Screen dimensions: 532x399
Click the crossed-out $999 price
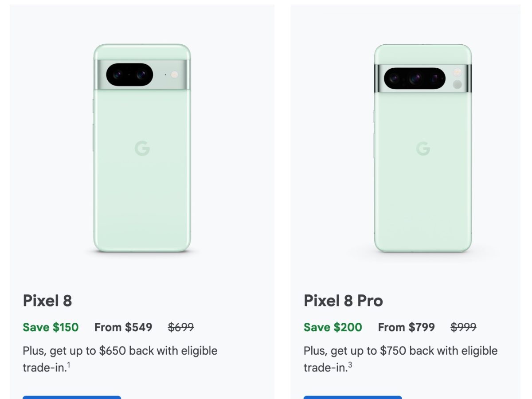(463, 327)
